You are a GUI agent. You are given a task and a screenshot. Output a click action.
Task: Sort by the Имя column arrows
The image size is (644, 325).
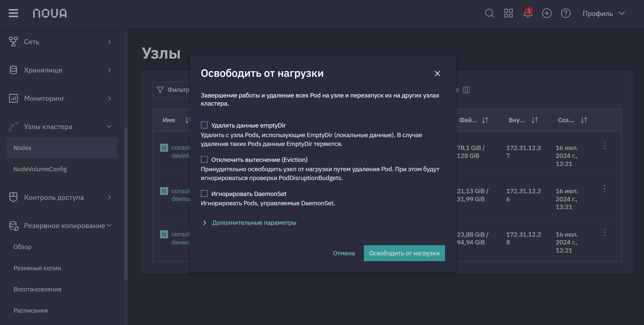coord(187,120)
